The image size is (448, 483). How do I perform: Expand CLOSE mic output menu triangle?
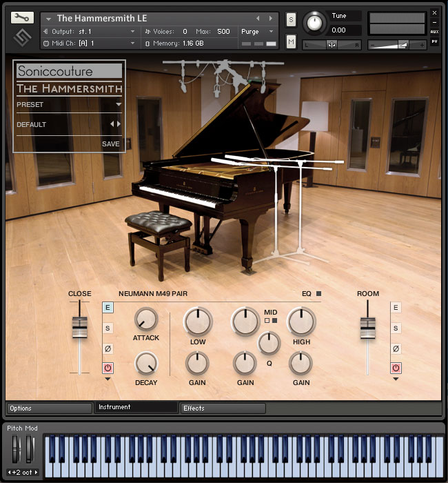(108, 379)
